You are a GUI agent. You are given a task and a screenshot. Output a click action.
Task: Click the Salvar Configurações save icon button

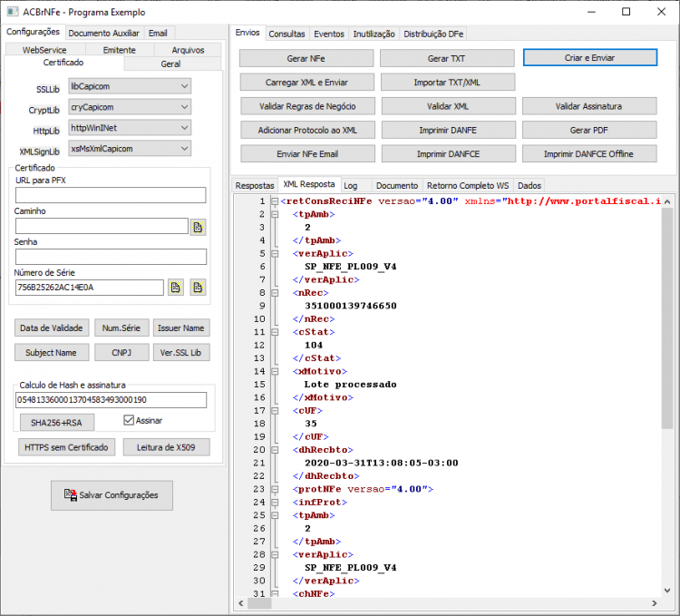(x=112, y=495)
